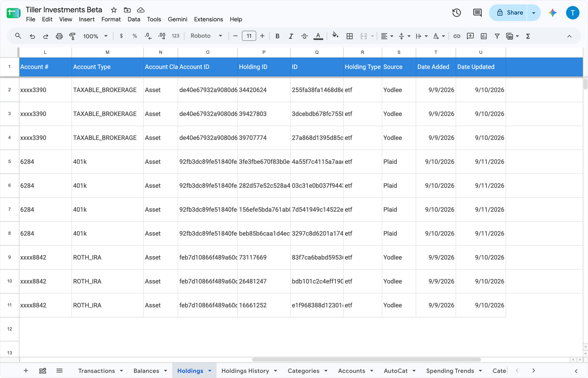Toggle strikethrough formatting

304,36
